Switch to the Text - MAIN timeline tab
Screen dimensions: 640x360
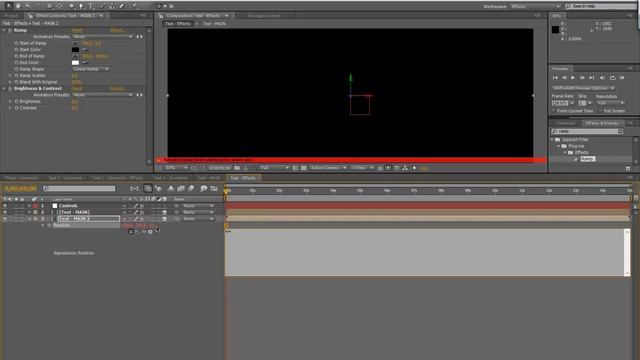pyautogui.click(x=208, y=178)
